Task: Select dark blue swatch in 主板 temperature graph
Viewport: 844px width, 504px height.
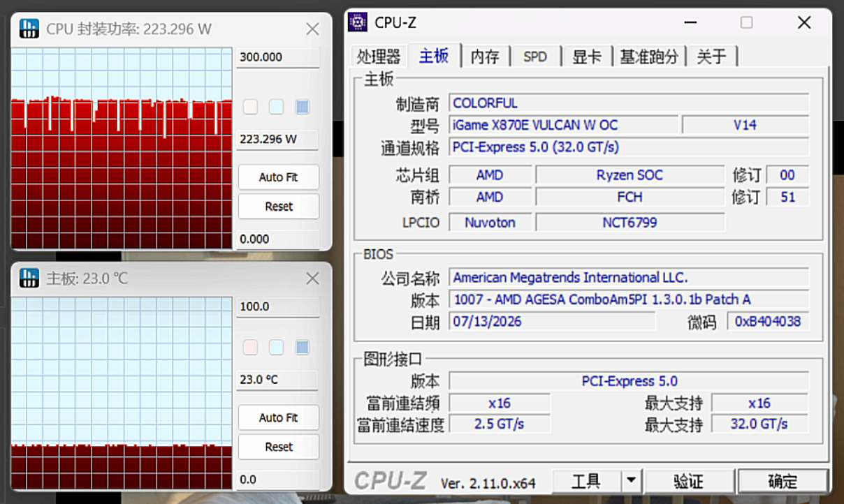Action: click(x=302, y=347)
